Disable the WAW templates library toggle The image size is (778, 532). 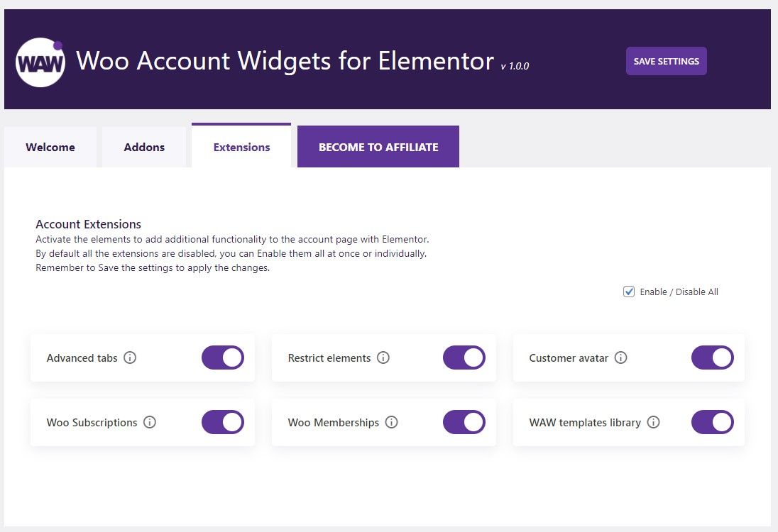(x=713, y=422)
